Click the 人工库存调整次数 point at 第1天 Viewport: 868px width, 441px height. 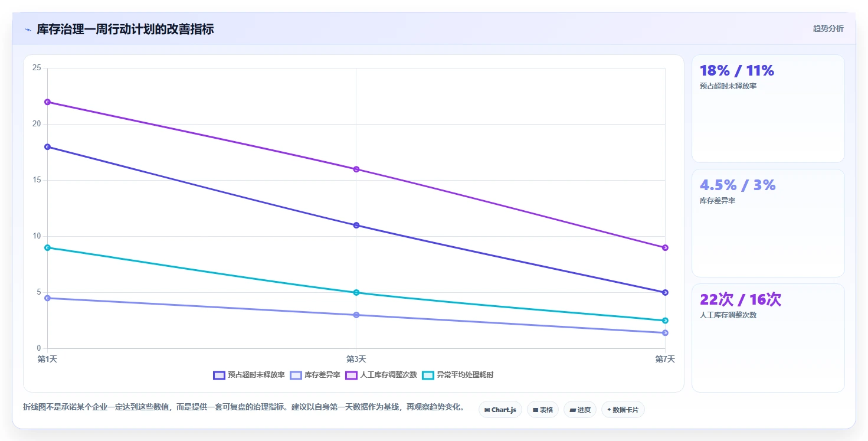click(47, 102)
